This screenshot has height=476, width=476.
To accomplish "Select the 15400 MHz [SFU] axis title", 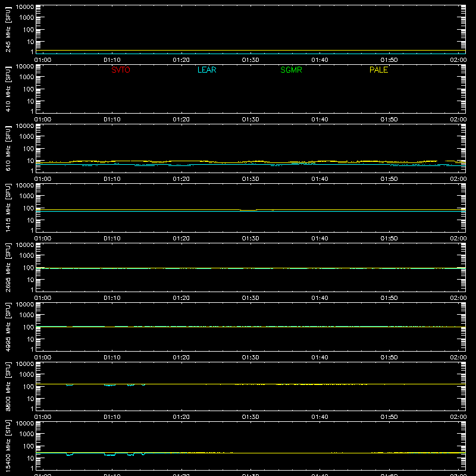I will 8,446.
